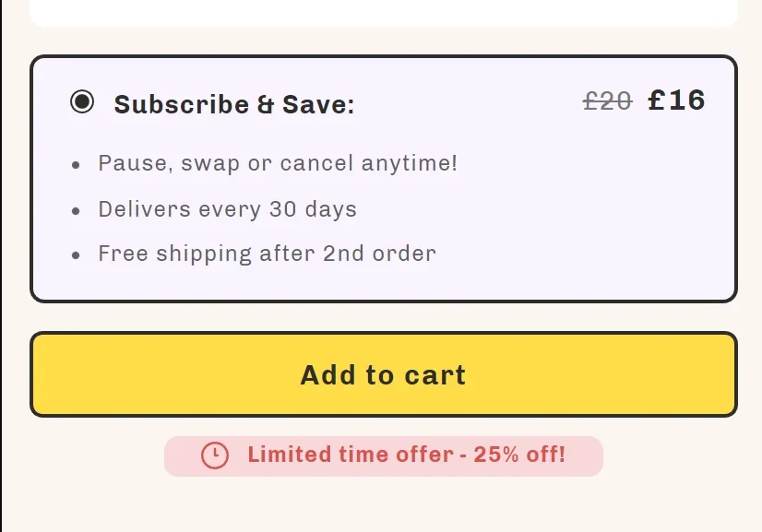Click the blank area below the offer badge
The width and height of the screenshot is (762, 532).
point(384,505)
